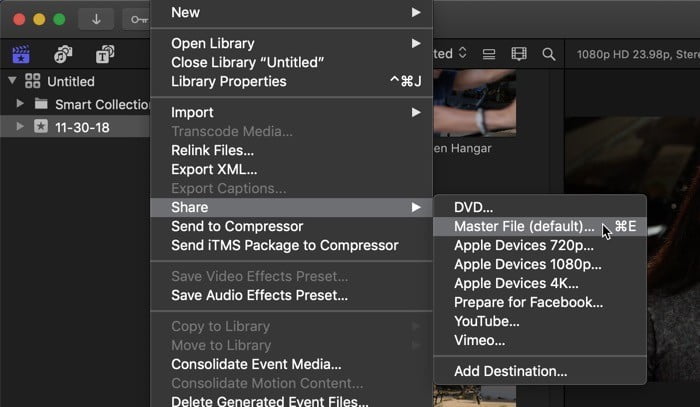
Task: Open the Open Library submenu
Action: [292, 43]
